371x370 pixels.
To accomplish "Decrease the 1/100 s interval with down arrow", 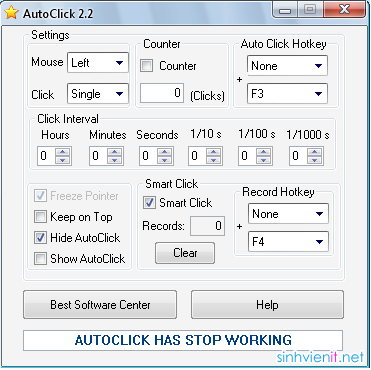I will click(264, 160).
